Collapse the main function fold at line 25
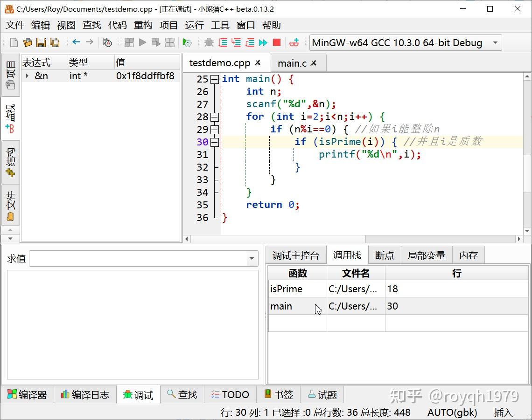Viewport: 532px width, 420px height. (214, 79)
